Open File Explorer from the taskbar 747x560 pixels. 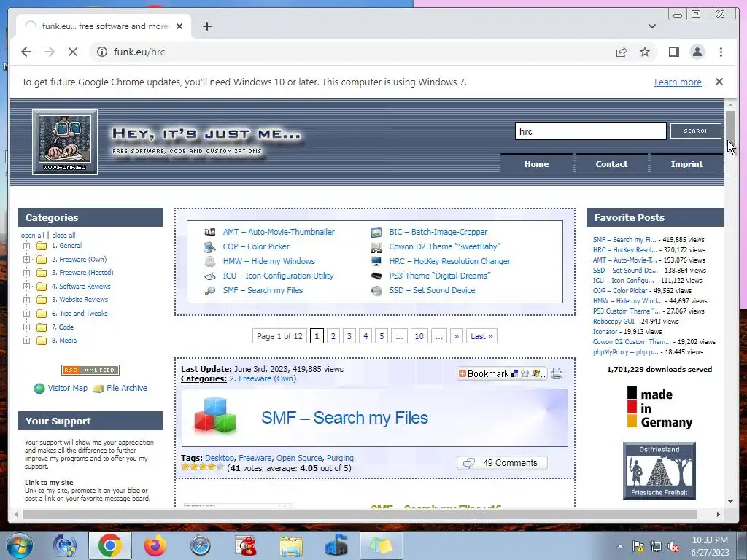291,545
